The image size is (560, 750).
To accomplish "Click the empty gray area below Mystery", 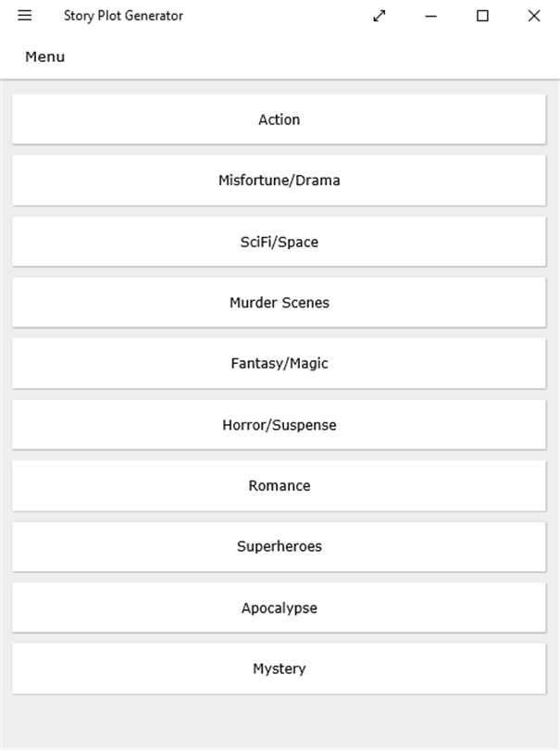I will (279, 722).
